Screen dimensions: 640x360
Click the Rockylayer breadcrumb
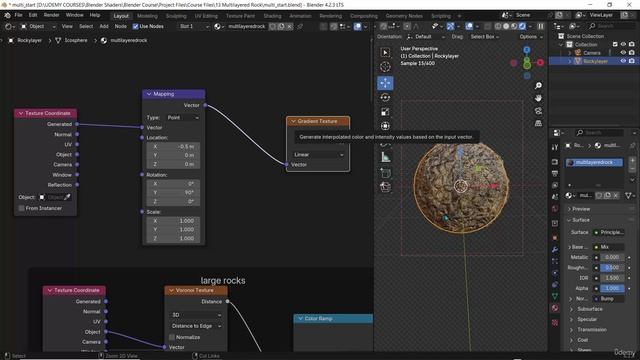coord(29,40)
